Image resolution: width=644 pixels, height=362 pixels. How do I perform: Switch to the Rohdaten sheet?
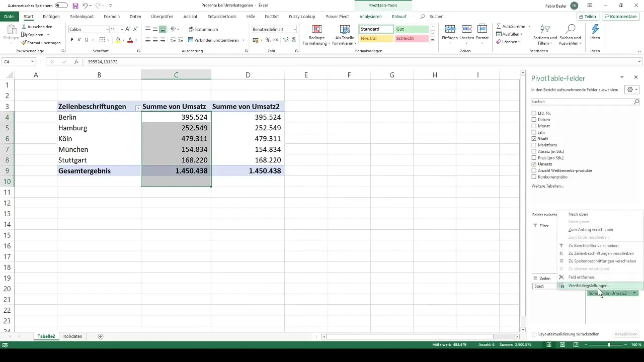pos(73,336)
